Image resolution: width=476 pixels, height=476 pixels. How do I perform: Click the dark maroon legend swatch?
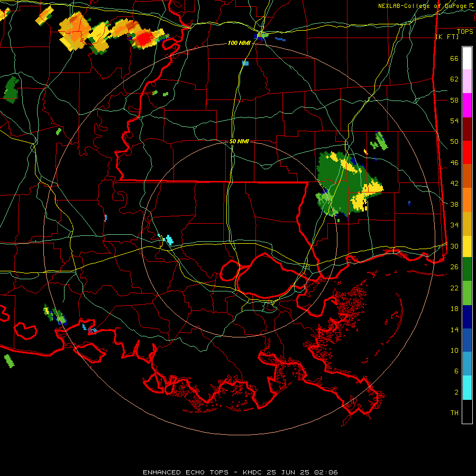click(x=467, y=129)
